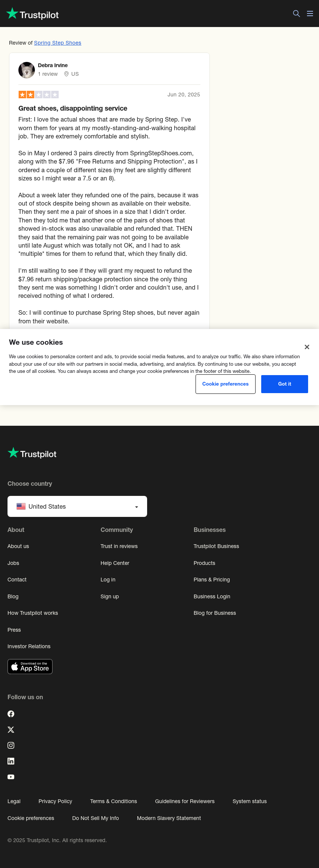Open Plans & Pricing link

[212, 580]
